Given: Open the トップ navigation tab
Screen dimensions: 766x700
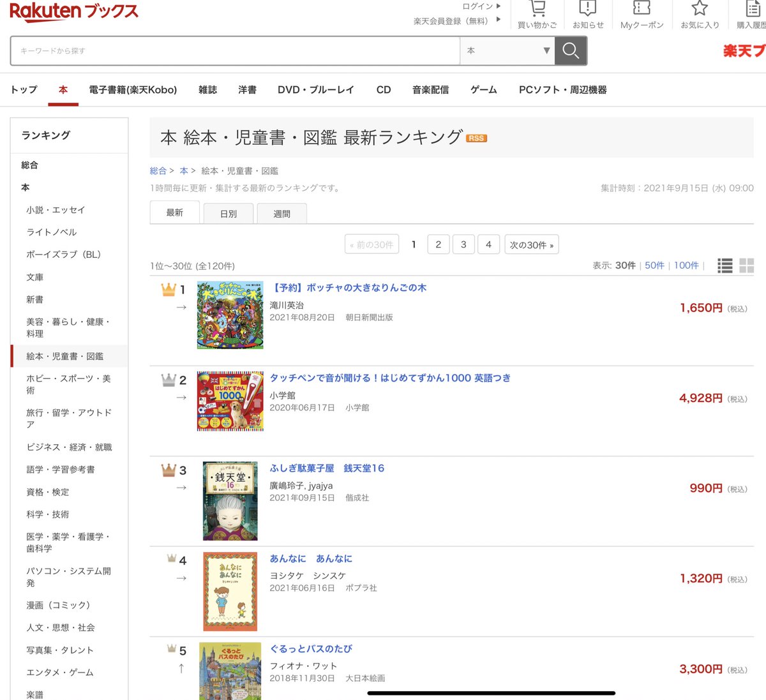Looking at the screenshot, I should 24,90.
